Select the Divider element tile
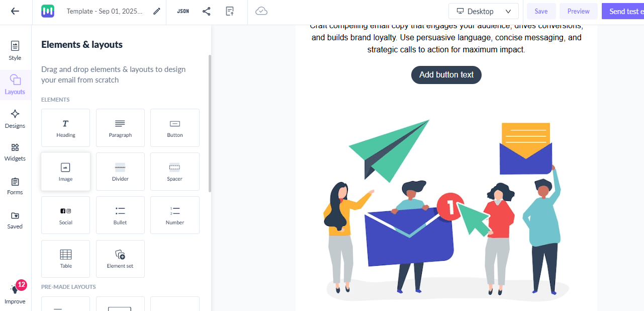Screen dimensions: 644x311 [x=120, y=172]
